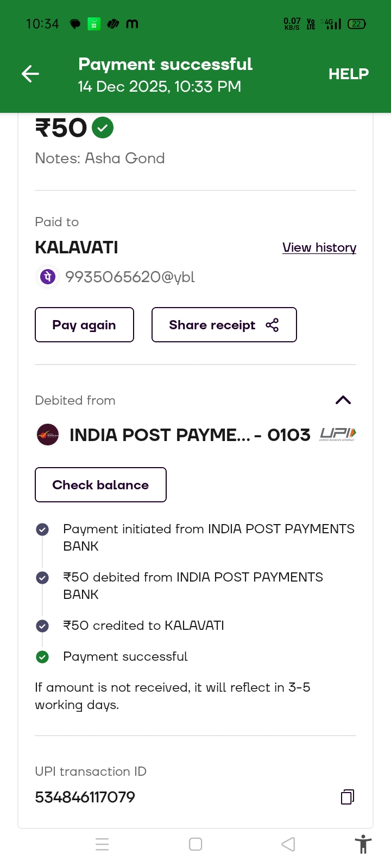The height and width of the screenshot is (868, 391).
Task: Tap the green payment success checkmark
Action: pos(103,128)
